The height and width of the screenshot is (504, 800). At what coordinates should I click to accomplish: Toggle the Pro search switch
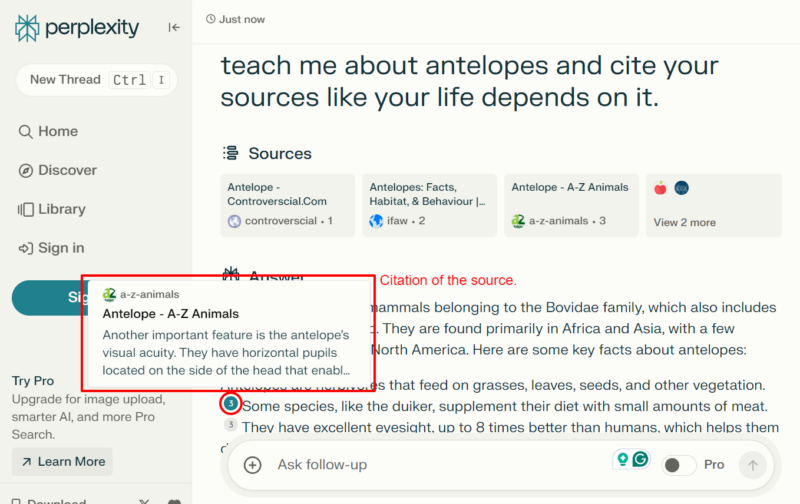(680, 465)
